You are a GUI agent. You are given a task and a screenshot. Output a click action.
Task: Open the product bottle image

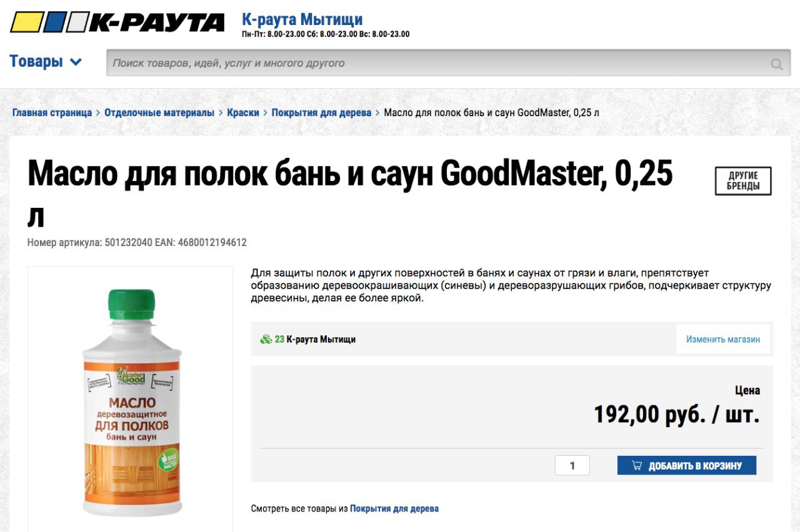pyautogui.click(x=131, y=400)
